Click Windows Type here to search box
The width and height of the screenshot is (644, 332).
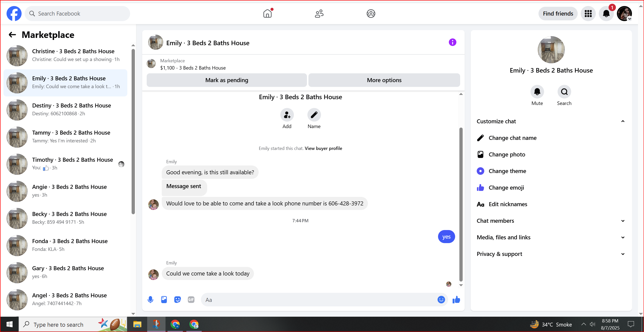73,324
